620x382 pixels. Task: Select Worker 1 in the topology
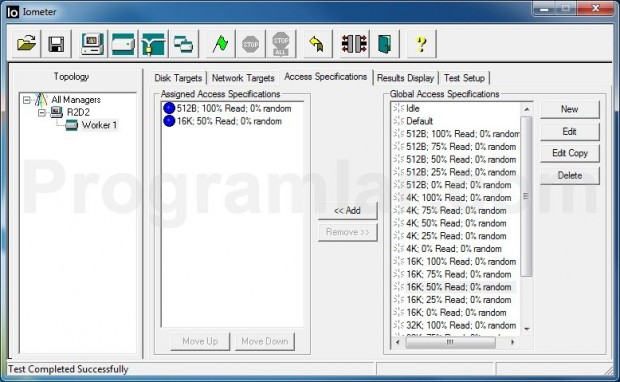99,125
